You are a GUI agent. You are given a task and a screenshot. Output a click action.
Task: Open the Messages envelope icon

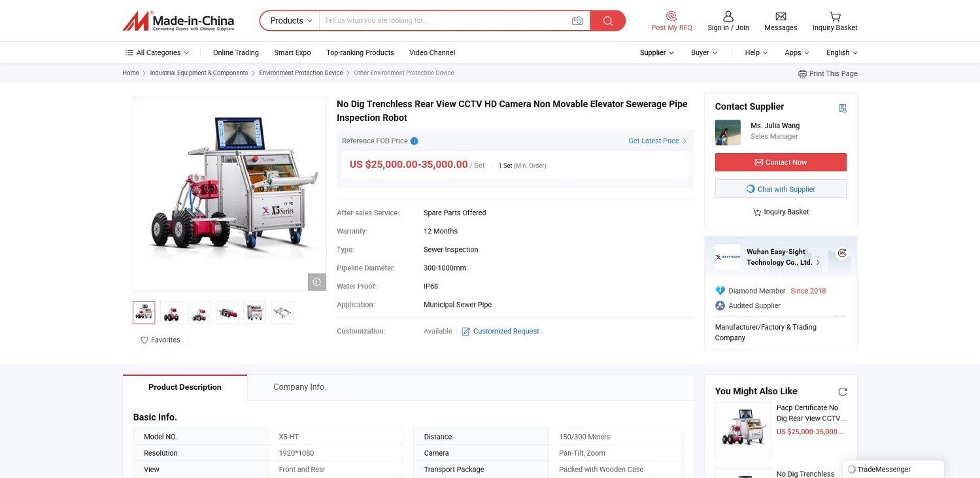point(781,16)
